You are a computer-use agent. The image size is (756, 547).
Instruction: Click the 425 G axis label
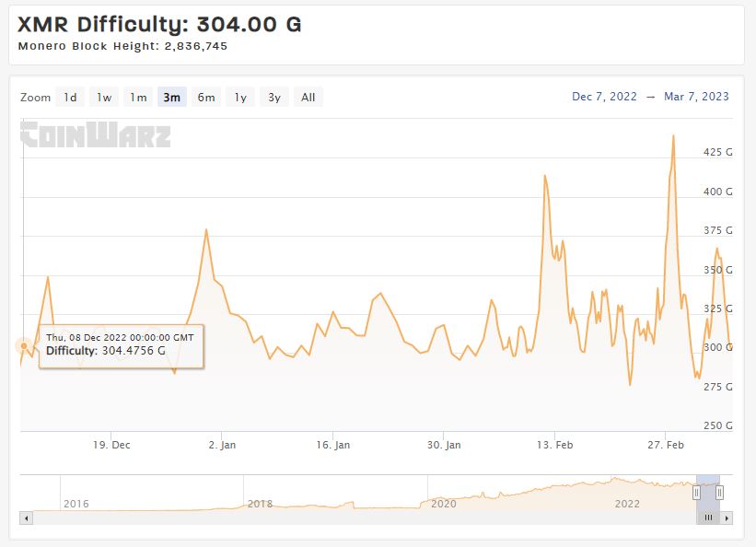point(718,153)
